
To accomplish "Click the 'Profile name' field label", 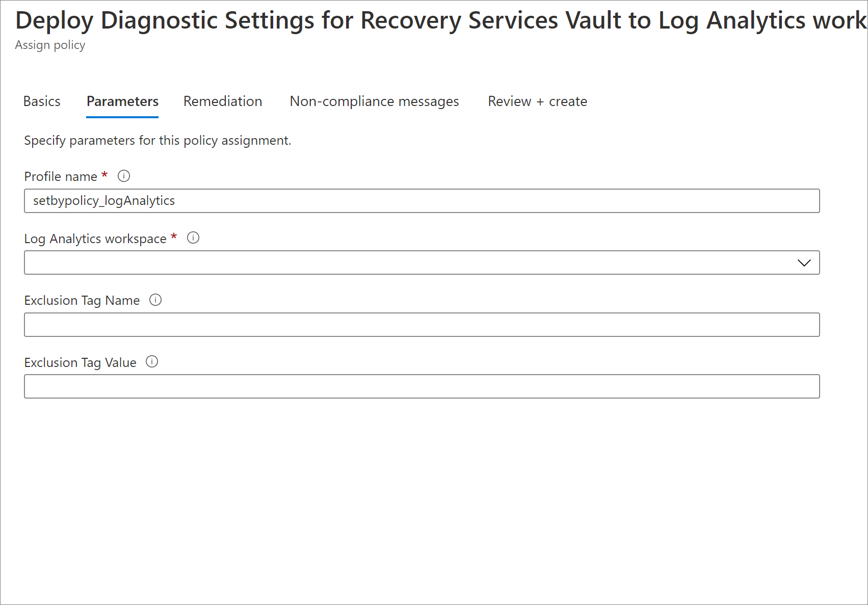I will (x=61, y=176).
